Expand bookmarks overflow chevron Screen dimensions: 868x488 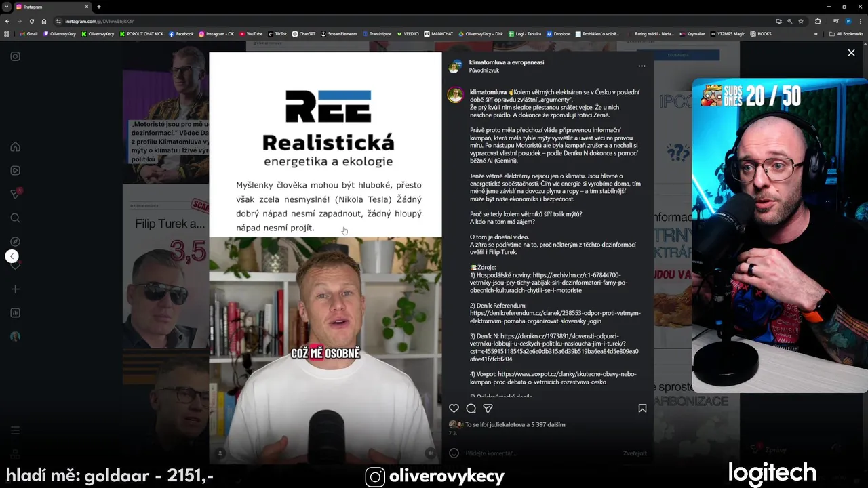[816, 33]
